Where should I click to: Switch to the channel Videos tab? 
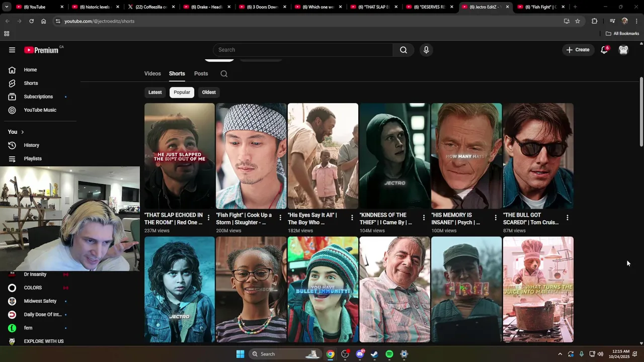[x=152, y=73]
